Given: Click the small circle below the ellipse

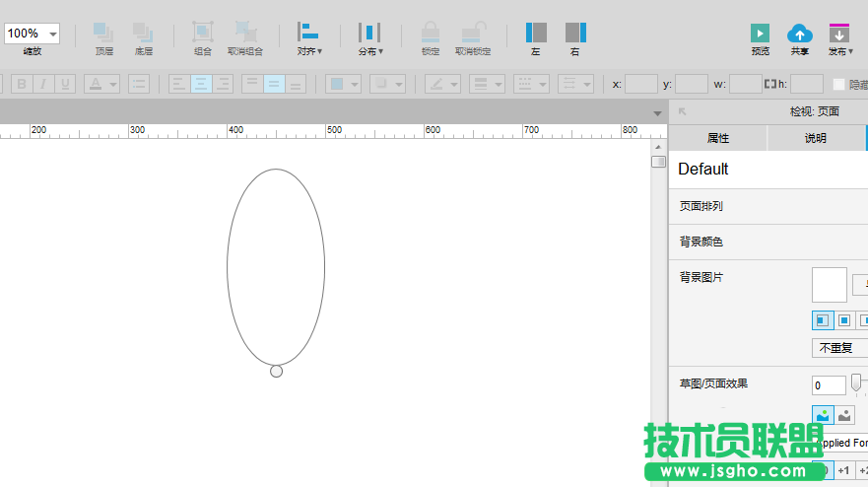Looking at the screenshot, I should coord(276,372).
